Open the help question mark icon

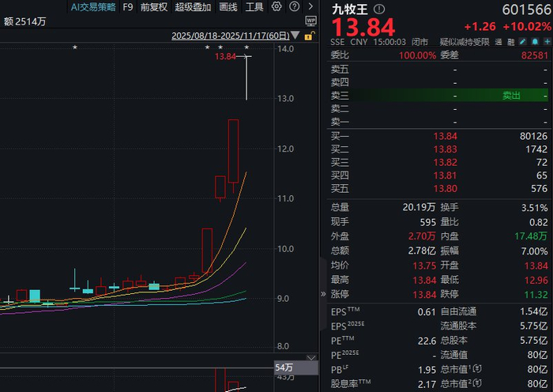(294, 6)
